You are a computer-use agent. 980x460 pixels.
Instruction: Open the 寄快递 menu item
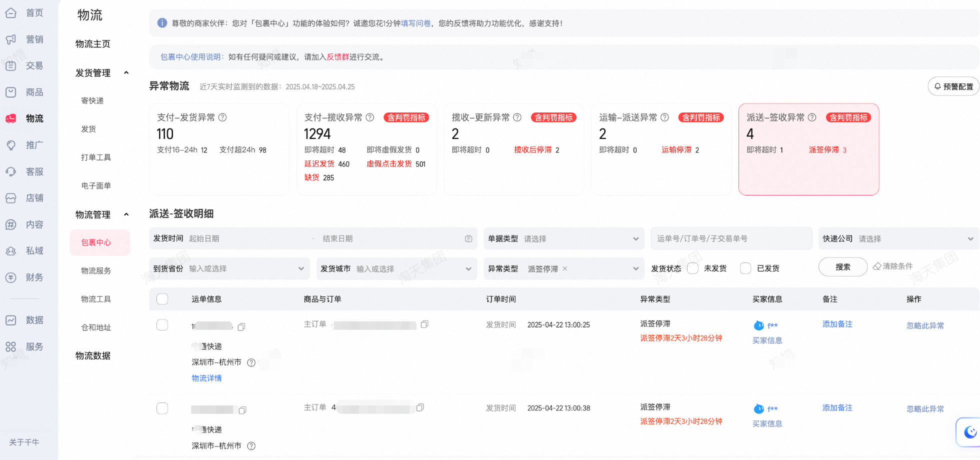(x=92, y=101)
